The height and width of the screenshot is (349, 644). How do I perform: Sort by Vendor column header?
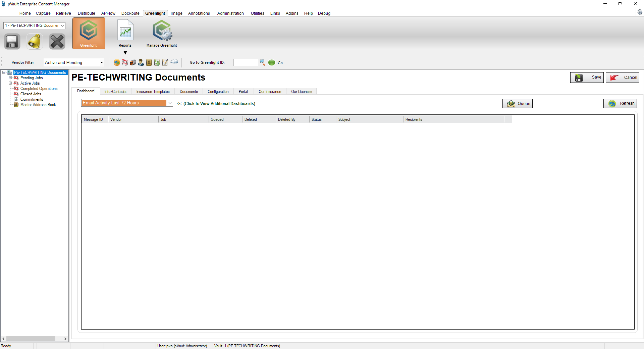(133, 119)
